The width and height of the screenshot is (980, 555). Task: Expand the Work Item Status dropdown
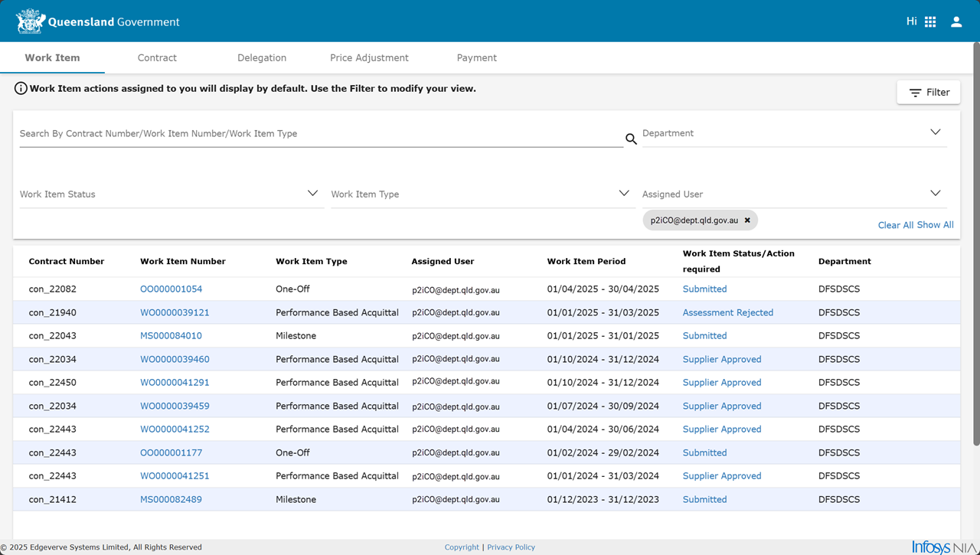[x=312, y=194]
